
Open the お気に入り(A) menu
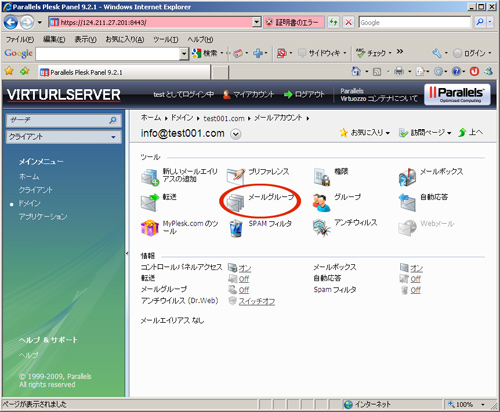(125, 39)
